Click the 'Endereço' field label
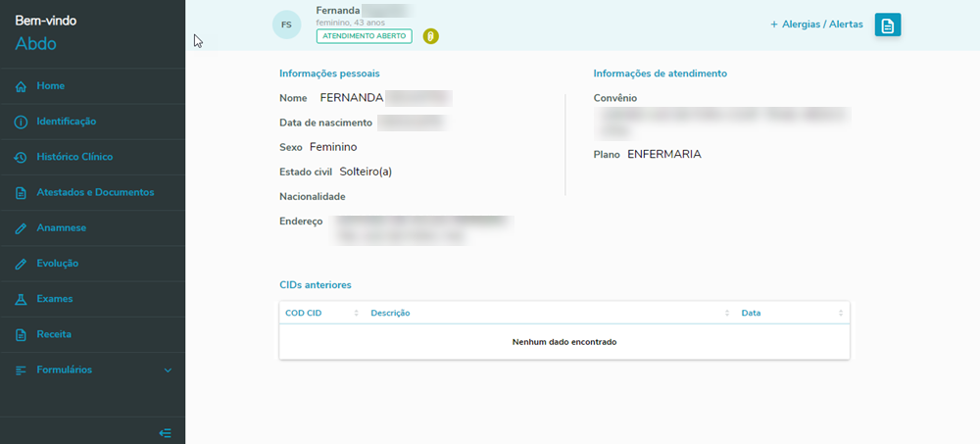The image size is (980, 444). [x=301, y=222]
